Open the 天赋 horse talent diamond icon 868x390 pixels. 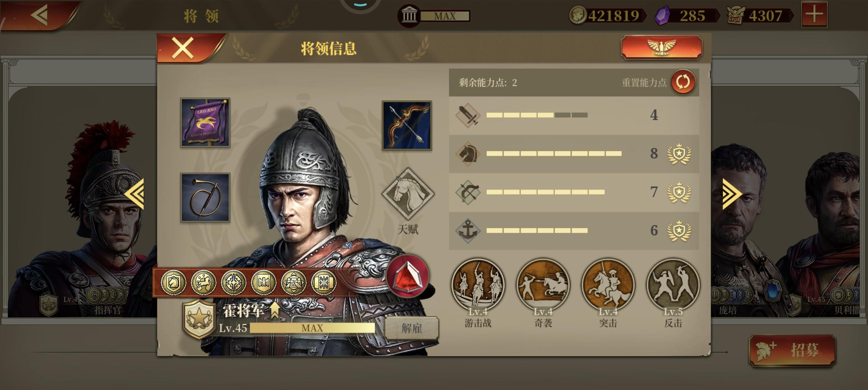pyautogui.click(x=408, y=194)
